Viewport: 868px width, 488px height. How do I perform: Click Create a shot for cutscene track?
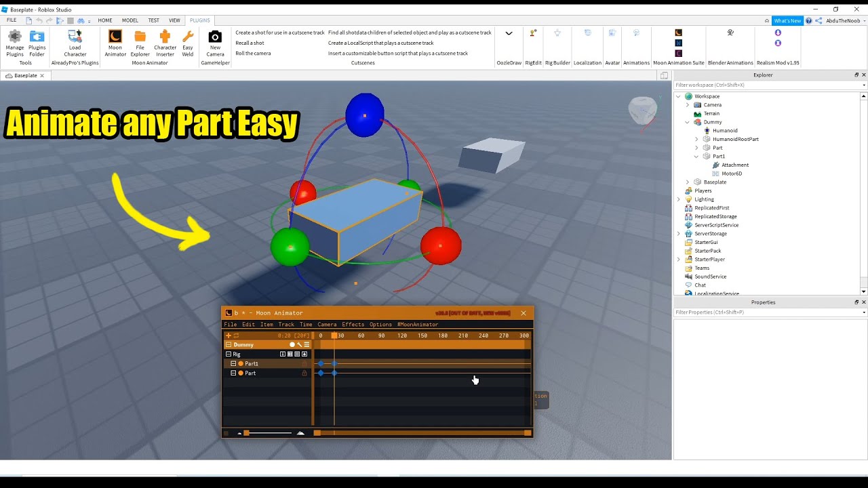click(x=280, y=33)
